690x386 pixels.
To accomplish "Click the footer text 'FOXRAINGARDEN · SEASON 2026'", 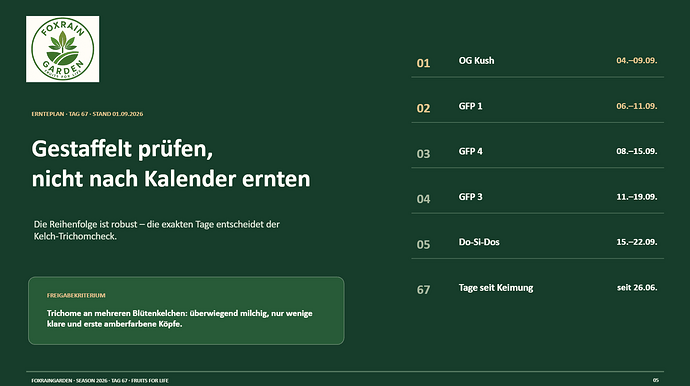I will click(x=69, y=381).
